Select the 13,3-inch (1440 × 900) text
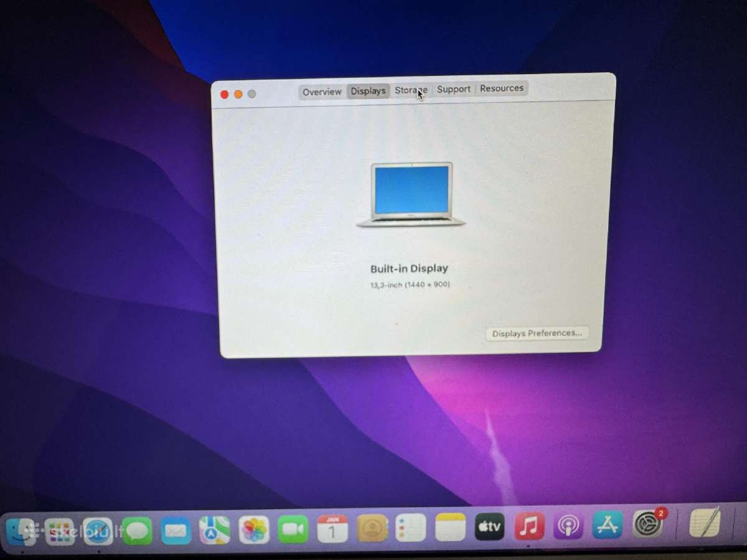747x560 pixels. [x=410, y=285]
